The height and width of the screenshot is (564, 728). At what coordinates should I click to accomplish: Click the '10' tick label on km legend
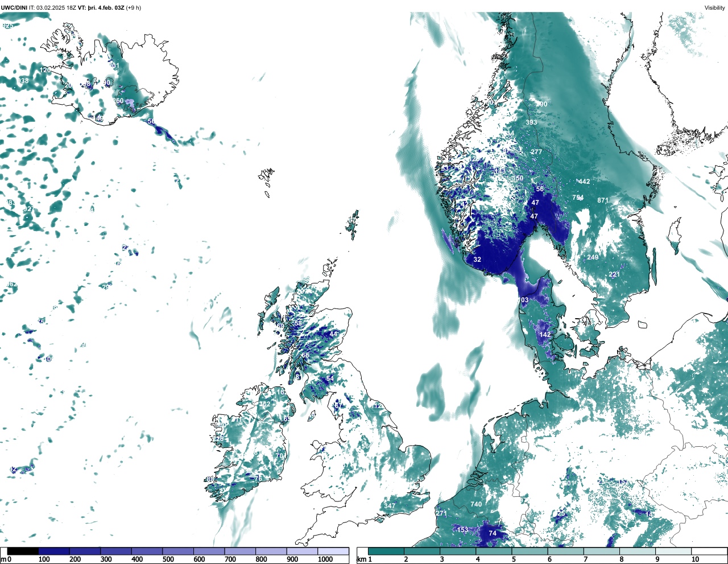tap(695, 560)
